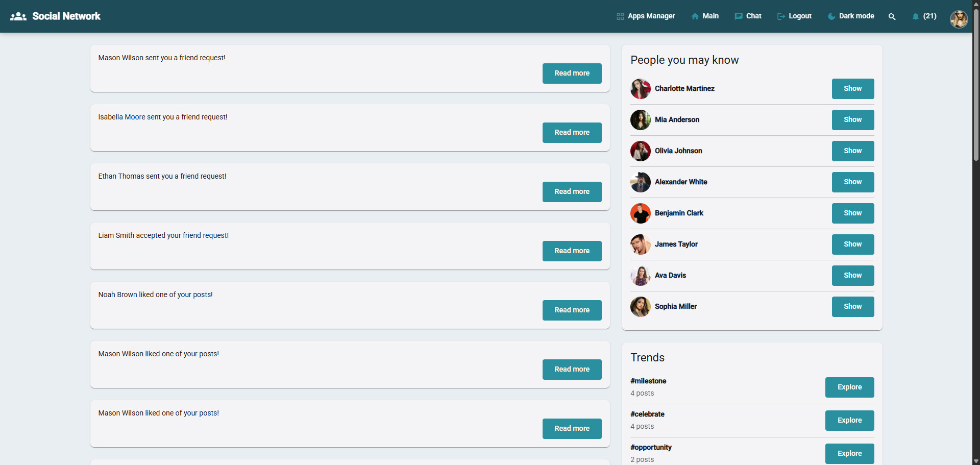Show Mia Anderson's profile
The width and height of the screenshot is (980, 465).
(853, 120)
